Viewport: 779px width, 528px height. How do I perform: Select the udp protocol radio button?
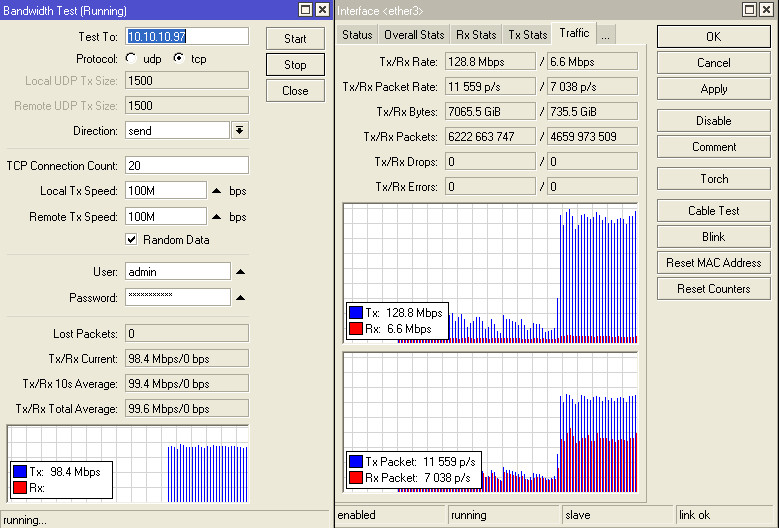tap(132, 58)
